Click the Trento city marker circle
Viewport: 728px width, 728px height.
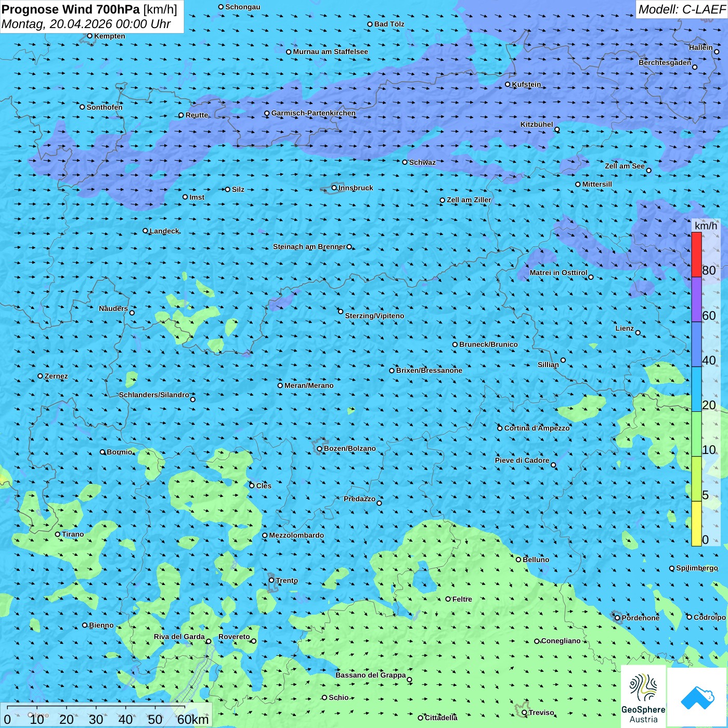271,580
